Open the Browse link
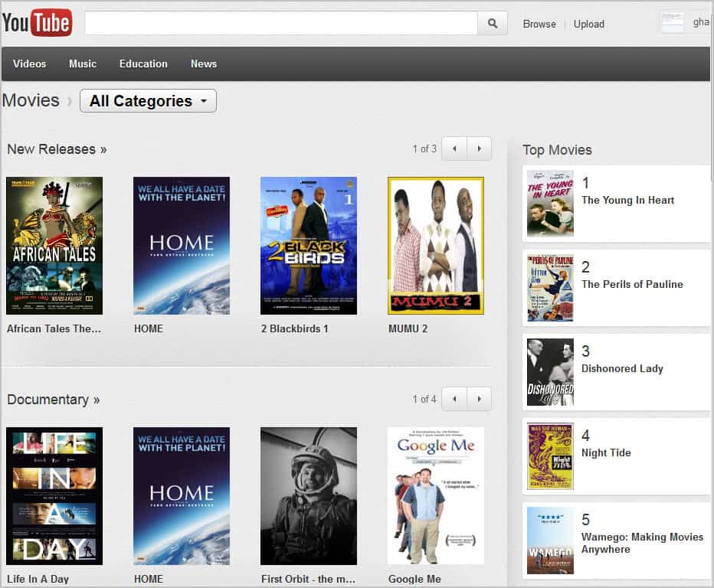Screen dimensions: 714x588 coord(539,24)
